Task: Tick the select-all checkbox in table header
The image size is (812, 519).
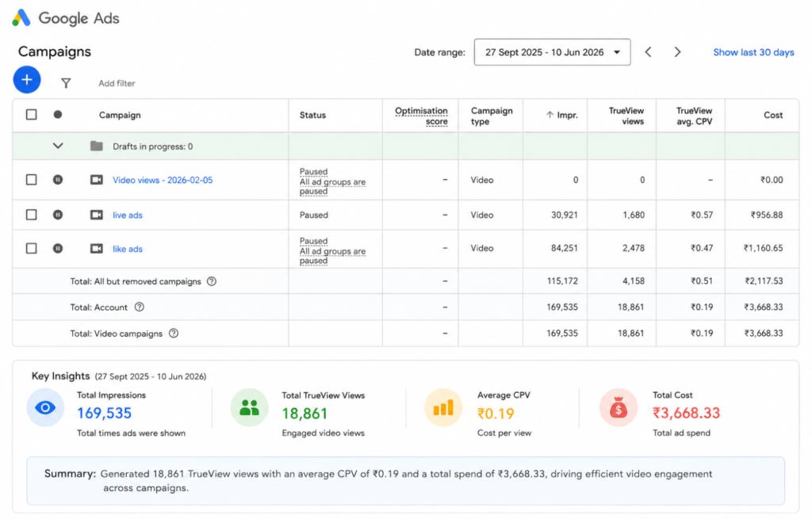Action: 32,114
